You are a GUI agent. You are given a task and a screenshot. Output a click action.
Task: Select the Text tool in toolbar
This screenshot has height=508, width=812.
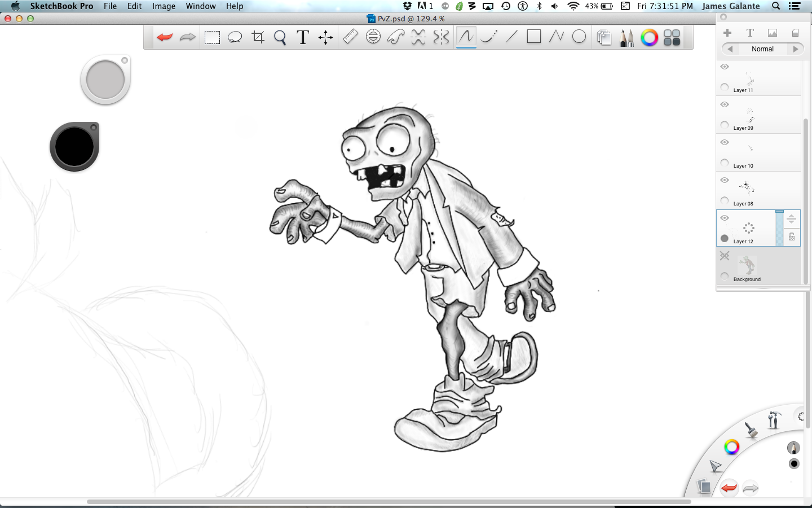pos(303,37)
